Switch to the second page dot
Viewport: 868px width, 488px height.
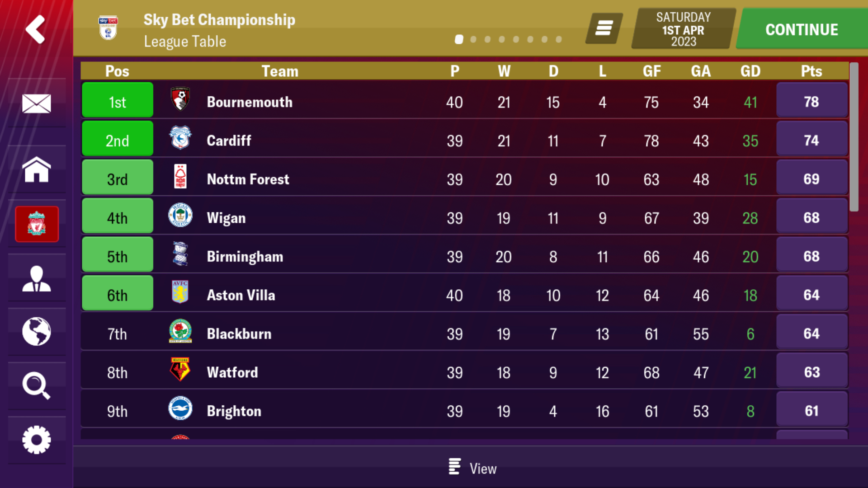473,40
